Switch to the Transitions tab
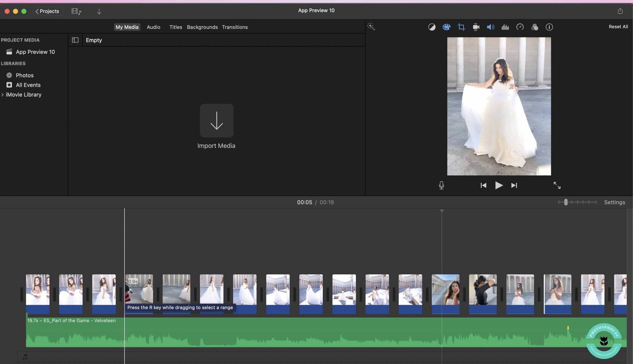Image resolution: width=633 pixels, height=364 pixels. point(235,27)
